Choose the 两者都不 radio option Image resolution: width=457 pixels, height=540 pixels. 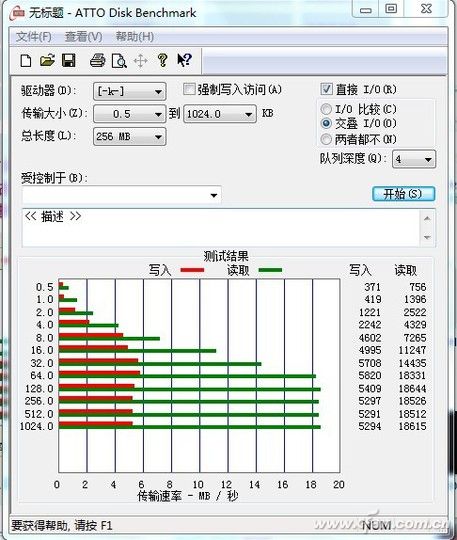[326, 139]
